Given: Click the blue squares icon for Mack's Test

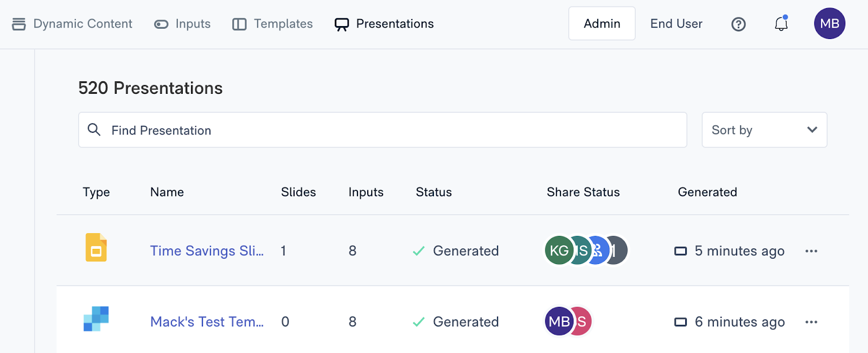Looking at the screenshot, I should pyautogui.click(x=96, y=319).
